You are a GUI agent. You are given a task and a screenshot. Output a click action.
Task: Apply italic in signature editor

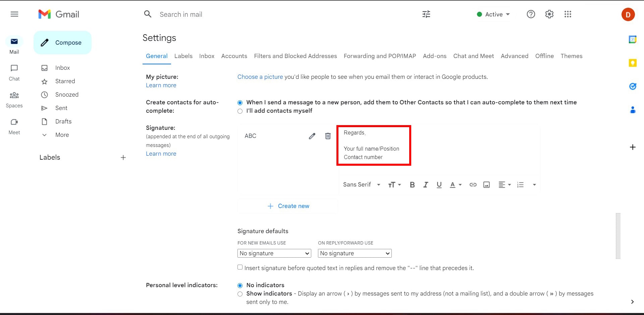[426, 185]
